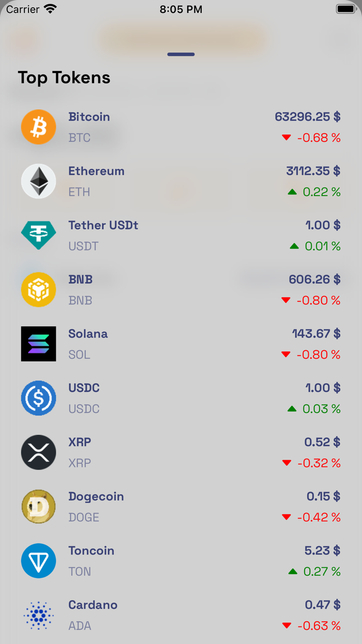Screen dimensions: 362x644
Task: Open the Solana token details
Action: [x=181, y=344]
